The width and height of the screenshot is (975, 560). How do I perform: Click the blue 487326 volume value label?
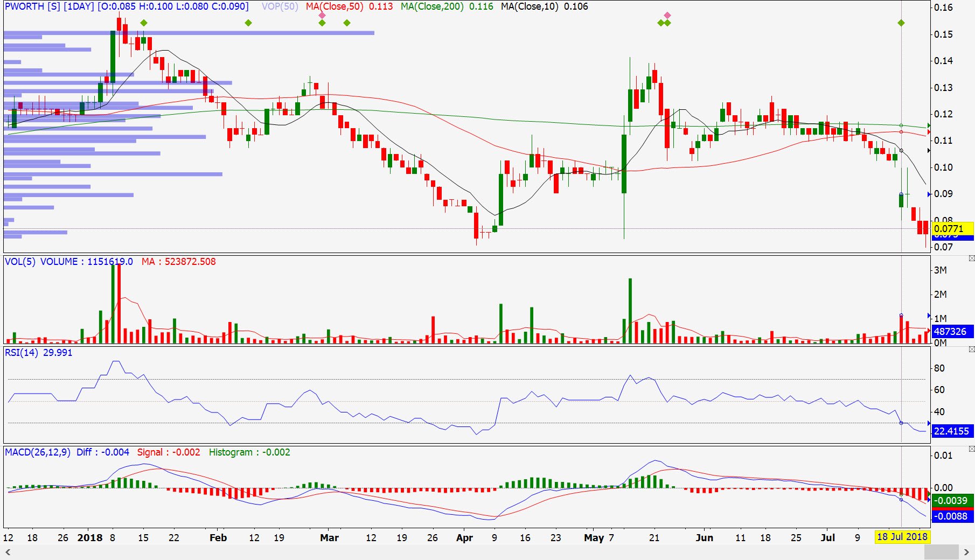click(952, 332)
